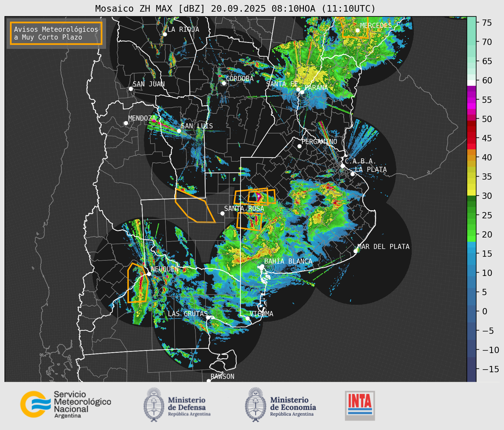Click the RAWSON city label
Screen dimensions: 504x430
point(222,376)
